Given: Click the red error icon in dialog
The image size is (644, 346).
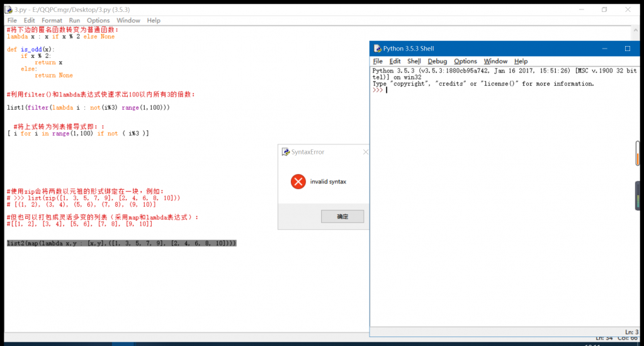Looking at the screenshot, I should (298, 182).
